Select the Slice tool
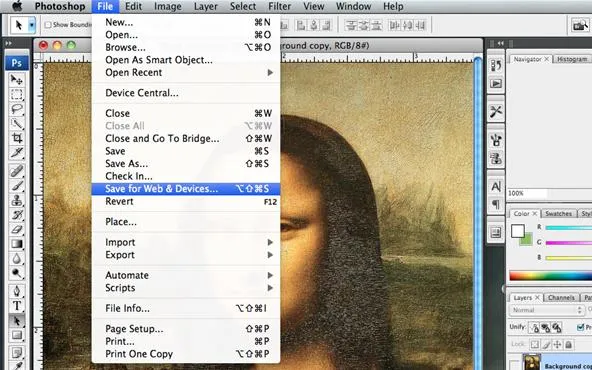 (x=17, y=153)
